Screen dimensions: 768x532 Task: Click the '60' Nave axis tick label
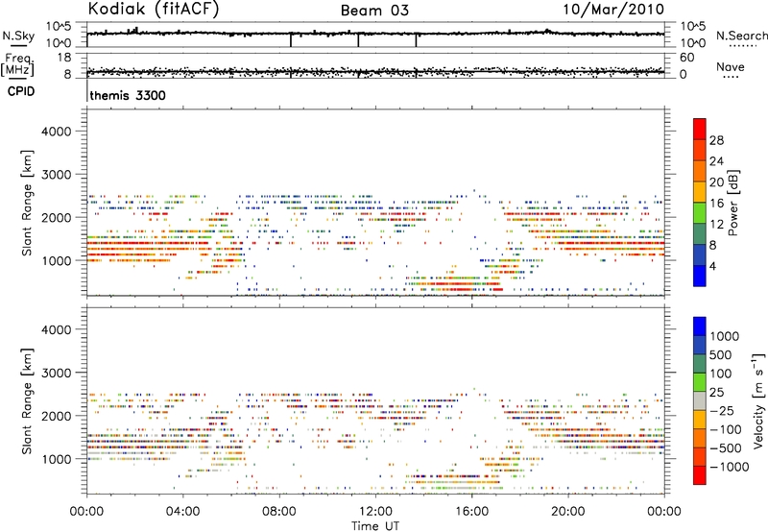coord(687,58)
